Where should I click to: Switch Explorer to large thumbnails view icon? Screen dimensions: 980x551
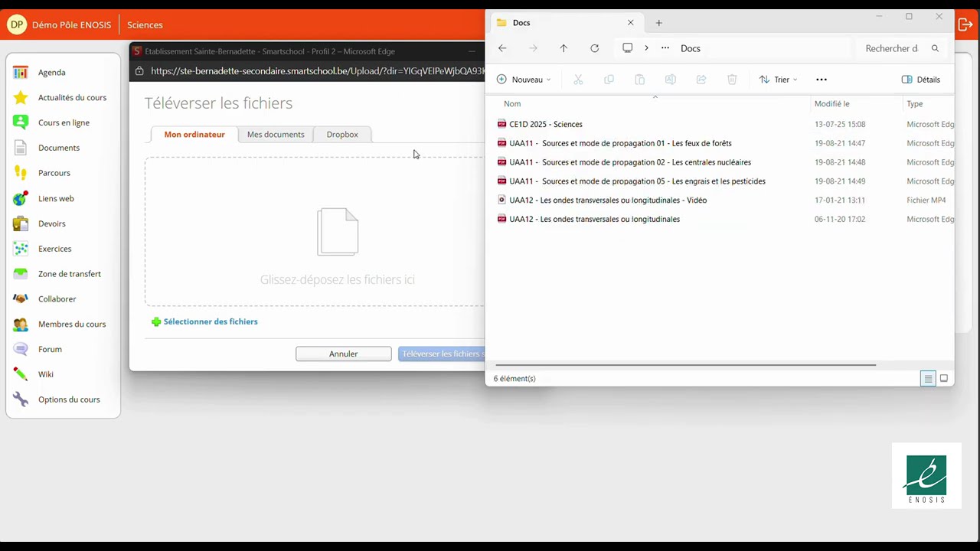tap(944, 379)
